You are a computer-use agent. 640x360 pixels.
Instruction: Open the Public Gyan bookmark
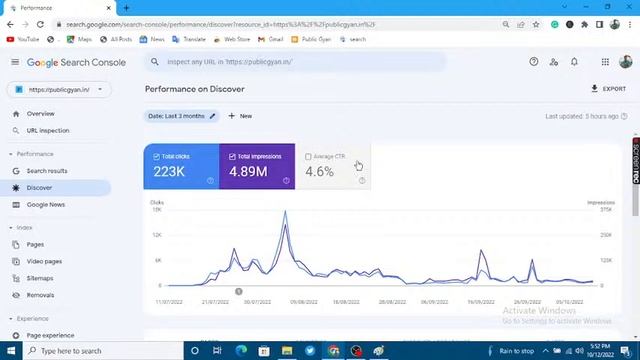click(x=311, y=39)
